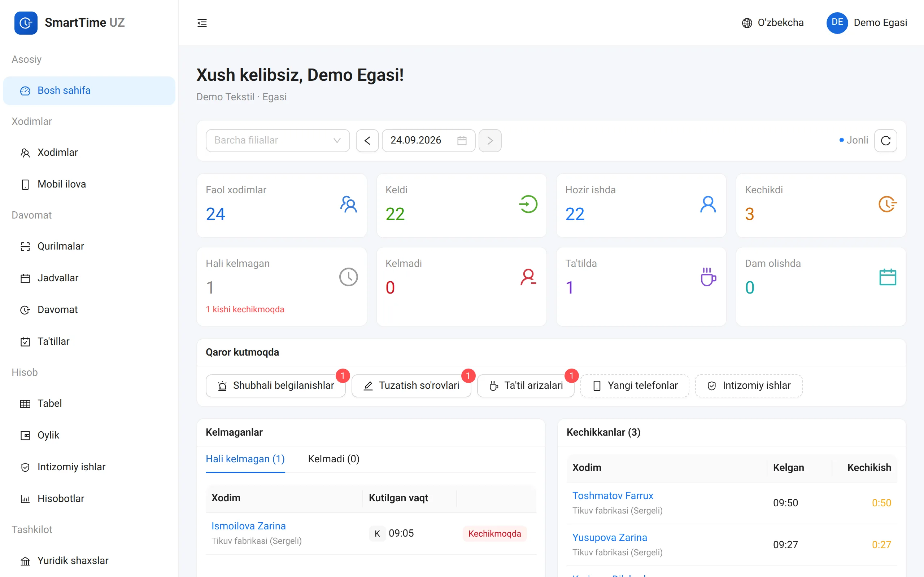Open the O'zbekcha language selector
The image size is (924, 577).
773,23
